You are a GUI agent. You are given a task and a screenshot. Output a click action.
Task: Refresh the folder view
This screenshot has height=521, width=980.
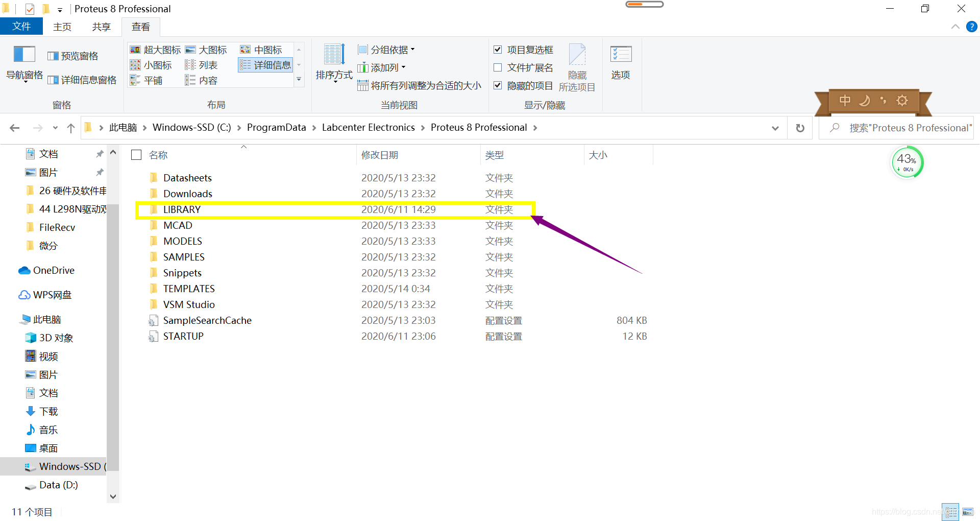pyautogui.click(x=800, y=128)
